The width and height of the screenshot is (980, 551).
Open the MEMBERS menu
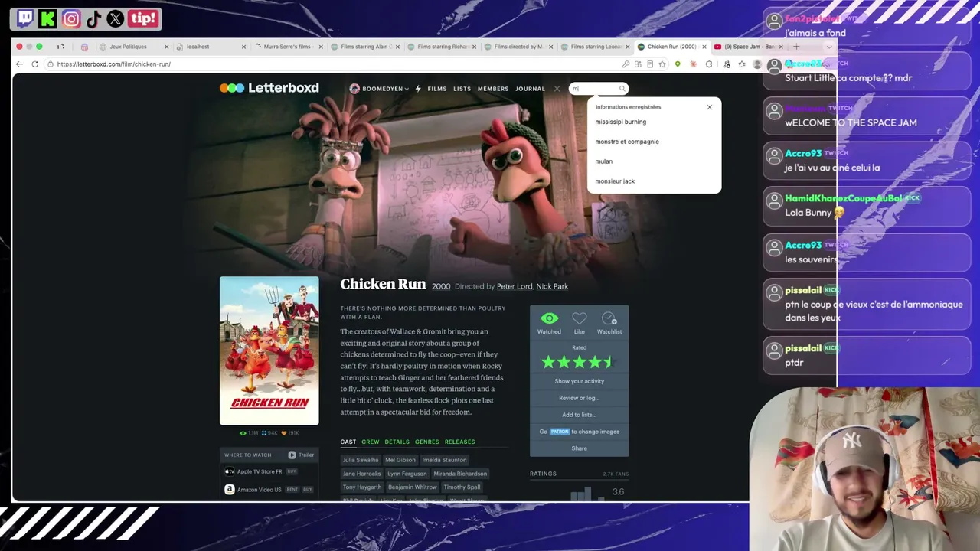(x=493, y=89)
